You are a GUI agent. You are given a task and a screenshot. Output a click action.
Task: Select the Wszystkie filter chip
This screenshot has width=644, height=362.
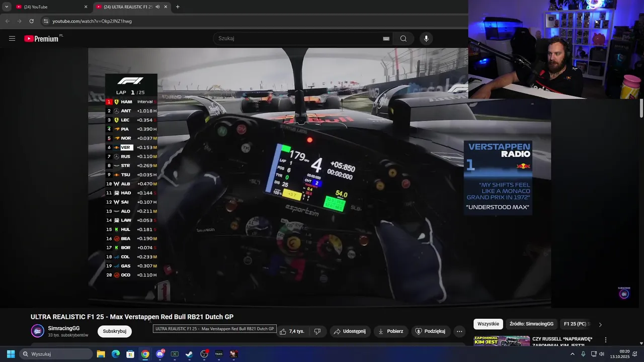tap(488, 324)
